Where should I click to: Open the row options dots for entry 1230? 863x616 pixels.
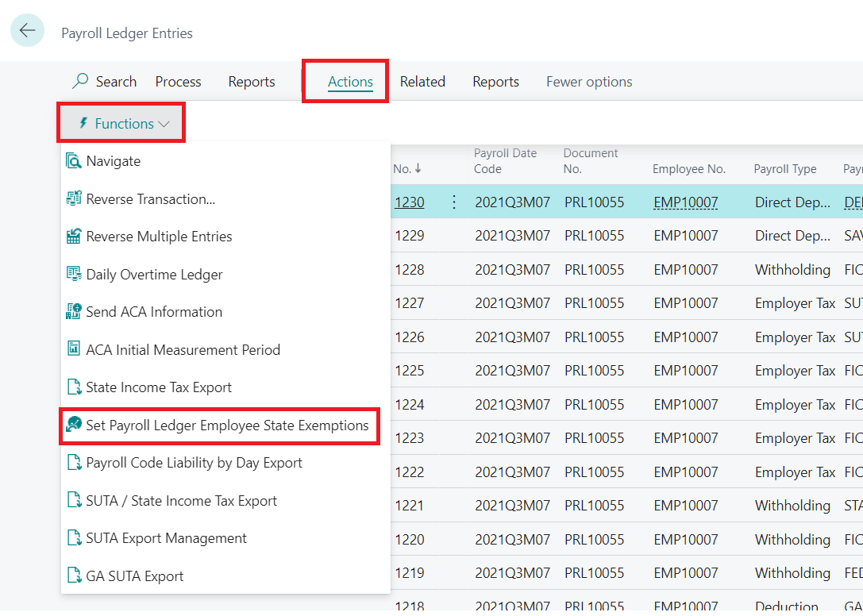click(x=453, y=202)
